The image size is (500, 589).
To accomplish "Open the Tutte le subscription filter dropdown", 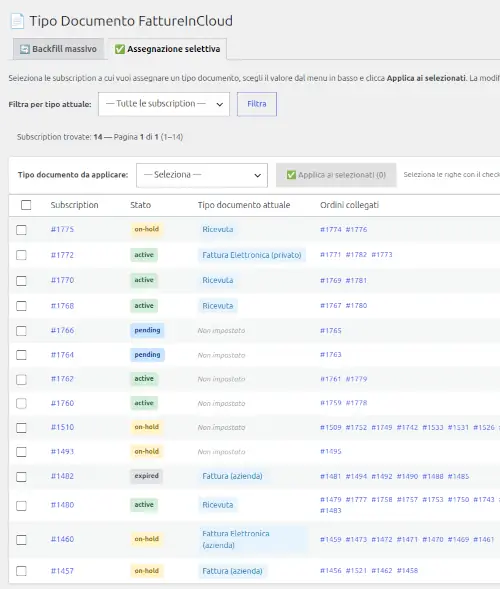I will coord(164,104).
